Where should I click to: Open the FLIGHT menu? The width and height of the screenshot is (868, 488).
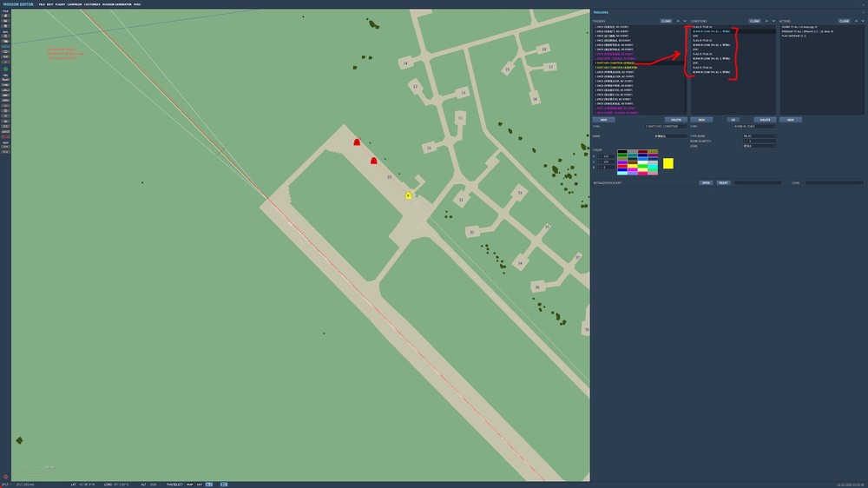point(61,4)
